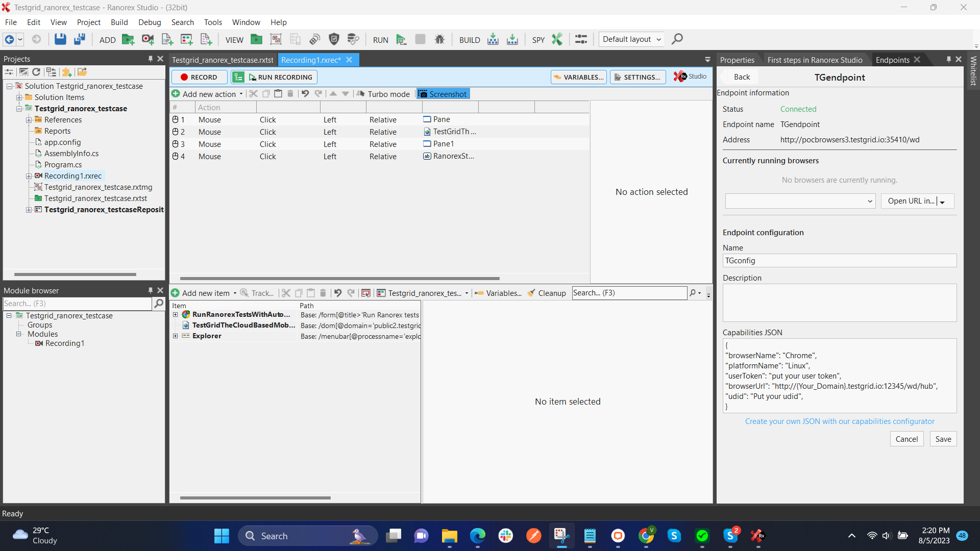The height and width of the screenshot is (551, 980).
Task: Move action up with the up arrow
Action: pos(333,93)
